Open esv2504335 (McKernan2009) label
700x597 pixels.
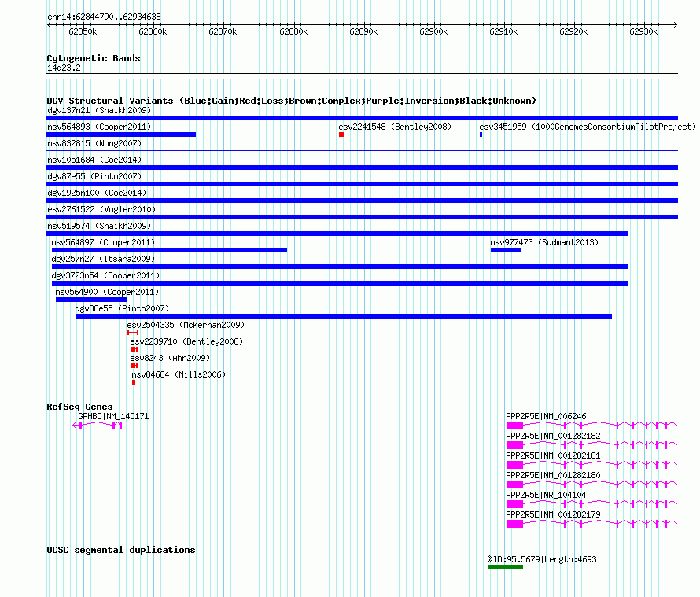186,325
